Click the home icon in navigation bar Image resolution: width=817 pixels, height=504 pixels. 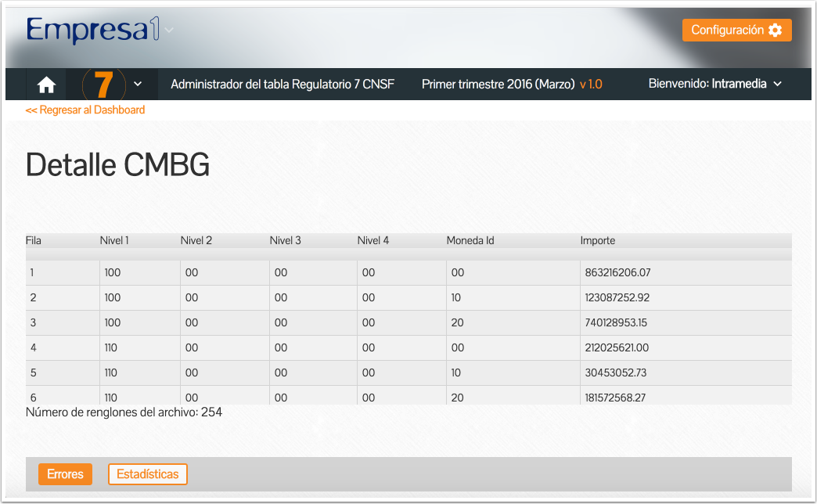[x=46, y=85]
